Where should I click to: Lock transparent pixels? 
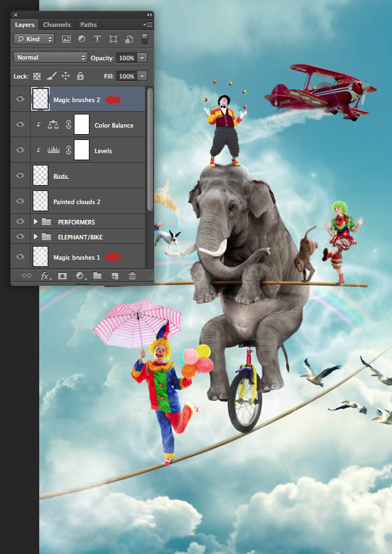tap(37, 76)
